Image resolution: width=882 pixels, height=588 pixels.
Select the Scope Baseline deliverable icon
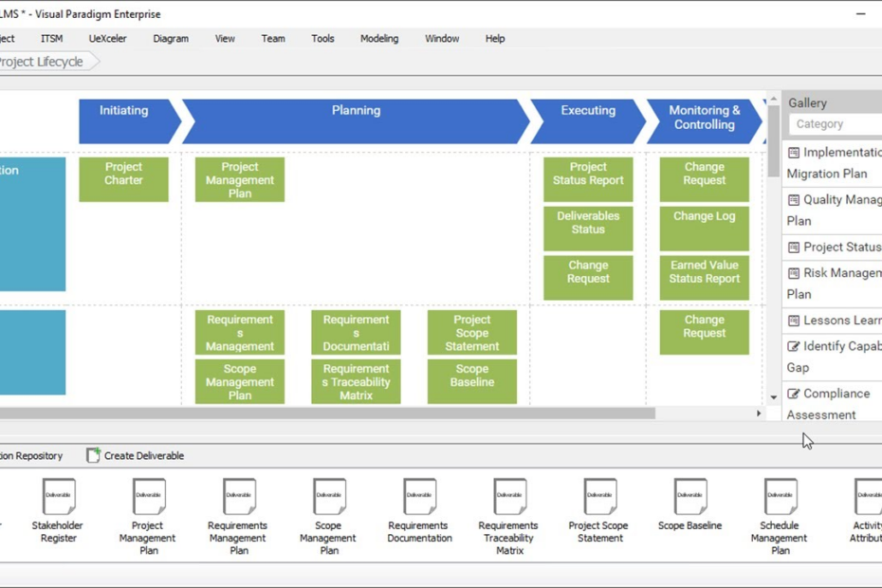[x=689, y=497]
